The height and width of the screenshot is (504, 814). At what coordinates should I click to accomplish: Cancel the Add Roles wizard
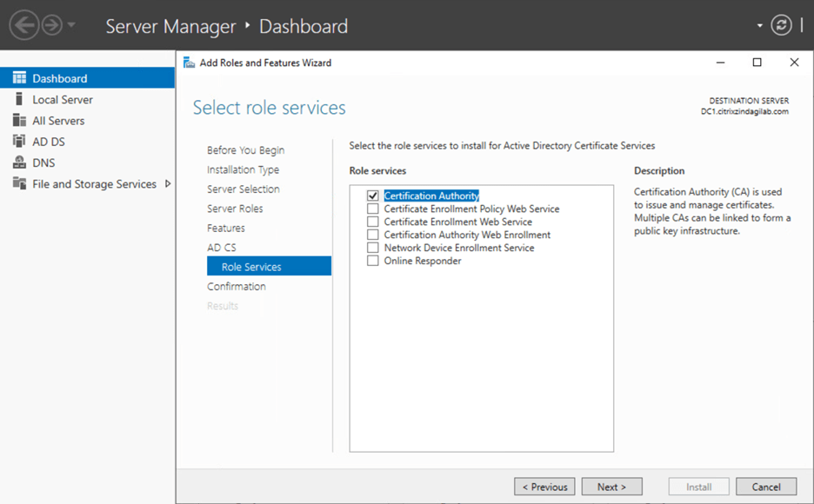tap(766, 487)
